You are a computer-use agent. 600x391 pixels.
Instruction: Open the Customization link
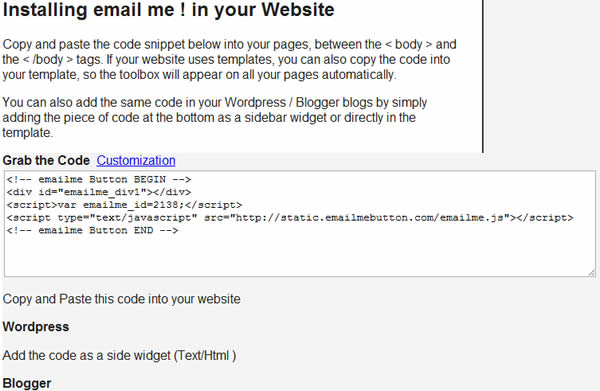point(136,160)
